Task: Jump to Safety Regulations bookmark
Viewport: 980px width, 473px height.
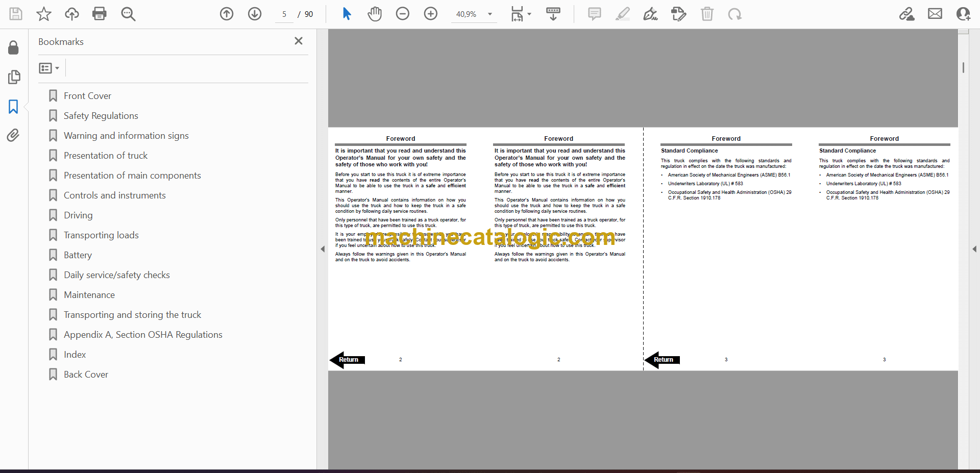Action: point(101,116)
